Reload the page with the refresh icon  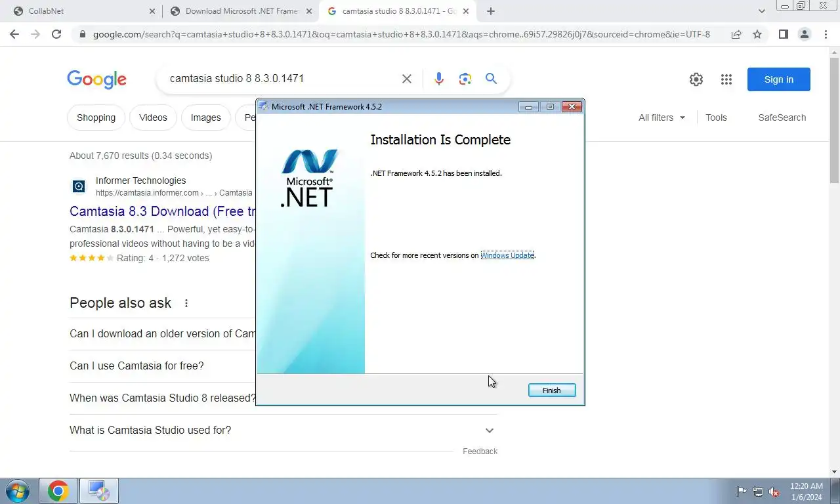pyautogui.click(x=56, y=34)
